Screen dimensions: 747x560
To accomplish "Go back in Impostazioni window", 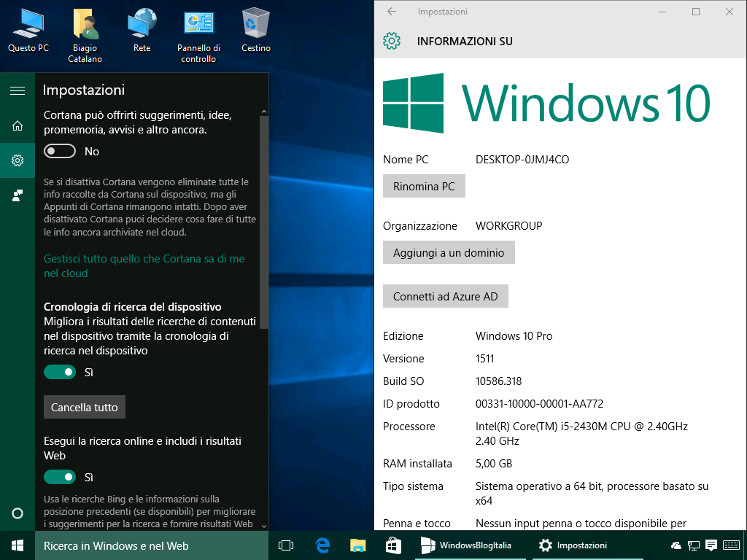I will pyautogui.click(x=392, y=12).
